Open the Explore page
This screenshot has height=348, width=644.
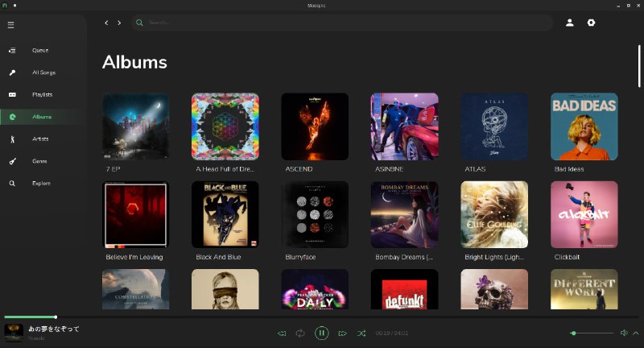pos(41,183)
